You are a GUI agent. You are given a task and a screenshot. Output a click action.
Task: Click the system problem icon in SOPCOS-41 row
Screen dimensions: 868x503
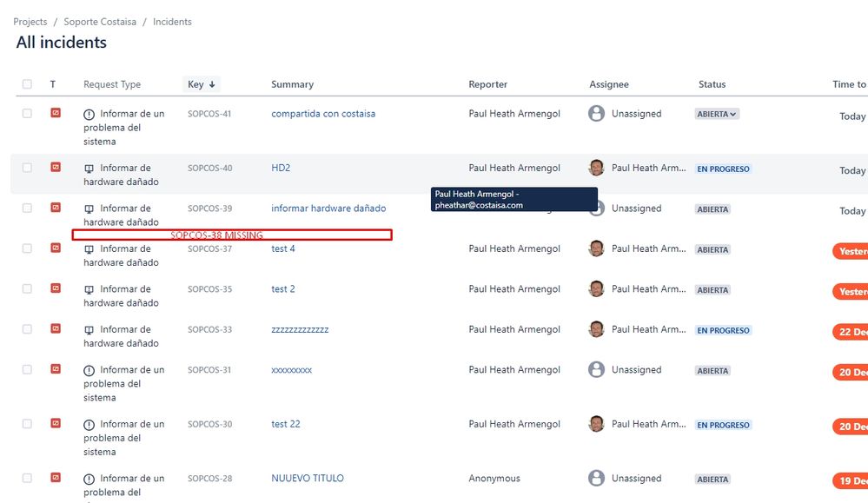click(89, 115)
